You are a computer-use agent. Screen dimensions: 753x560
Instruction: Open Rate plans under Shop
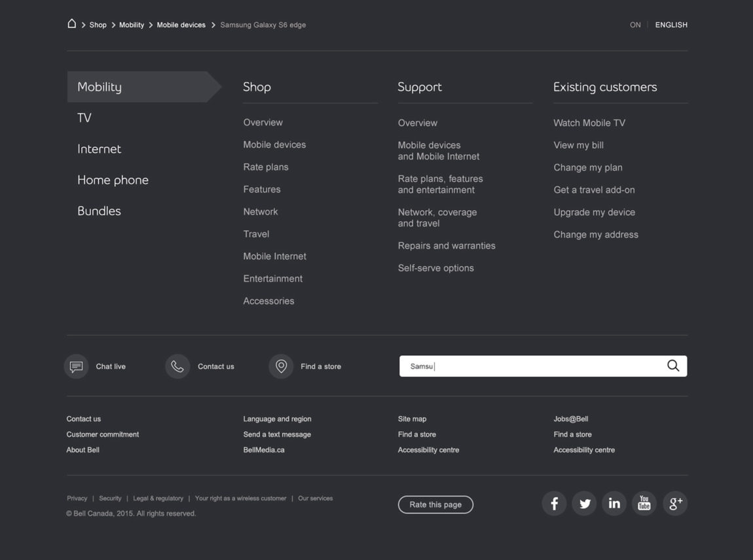(x=266, y=167)
